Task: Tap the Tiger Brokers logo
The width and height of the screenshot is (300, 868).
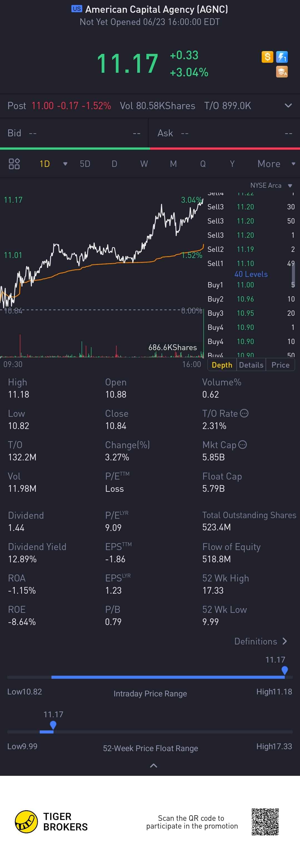Action: coord(26,822)
